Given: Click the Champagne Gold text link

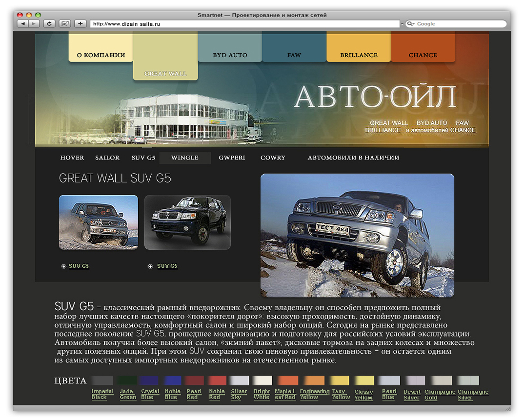Looking at the screenshot, I should [x=440, y=395].
